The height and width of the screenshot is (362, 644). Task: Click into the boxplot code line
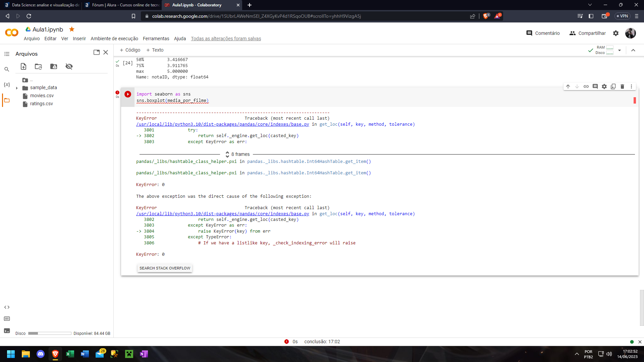point(172,101)
